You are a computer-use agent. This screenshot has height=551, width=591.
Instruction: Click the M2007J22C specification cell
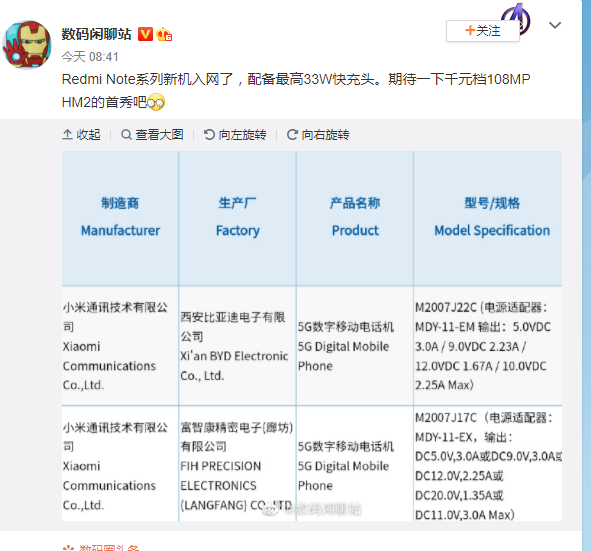488,346
